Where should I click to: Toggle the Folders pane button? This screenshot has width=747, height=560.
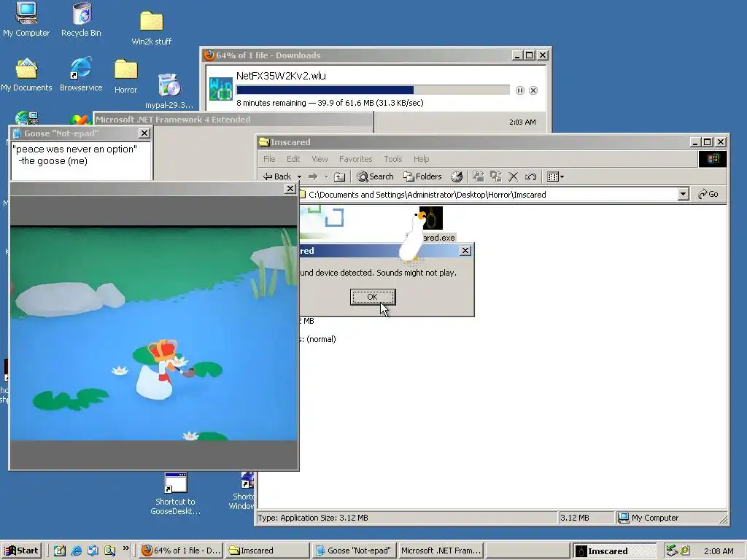click(x=422, y=176)
